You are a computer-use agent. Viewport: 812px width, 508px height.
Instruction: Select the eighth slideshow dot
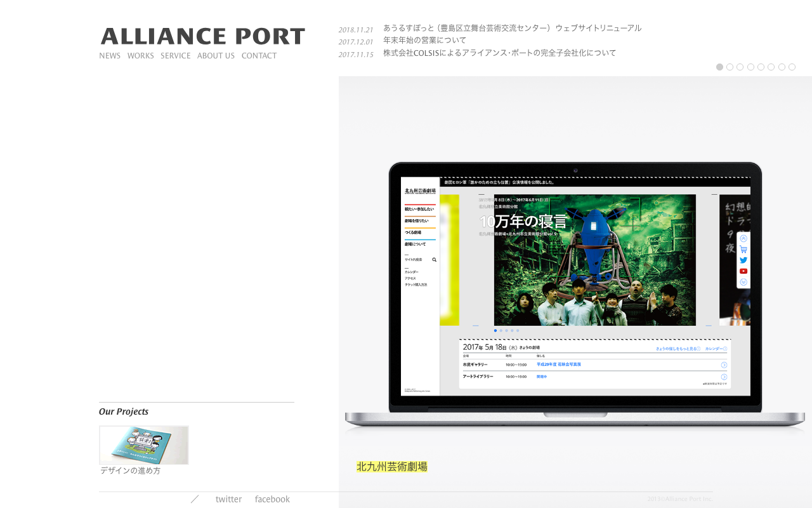tap(792, 67)
